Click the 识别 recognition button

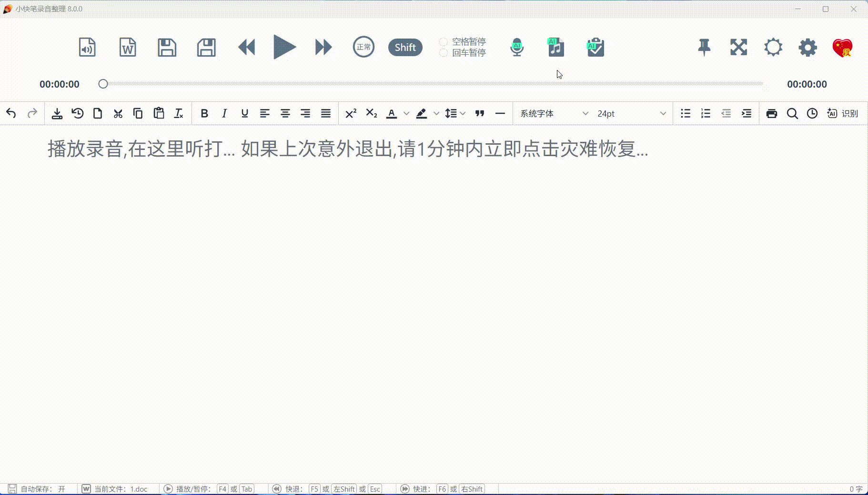[843, 113]
